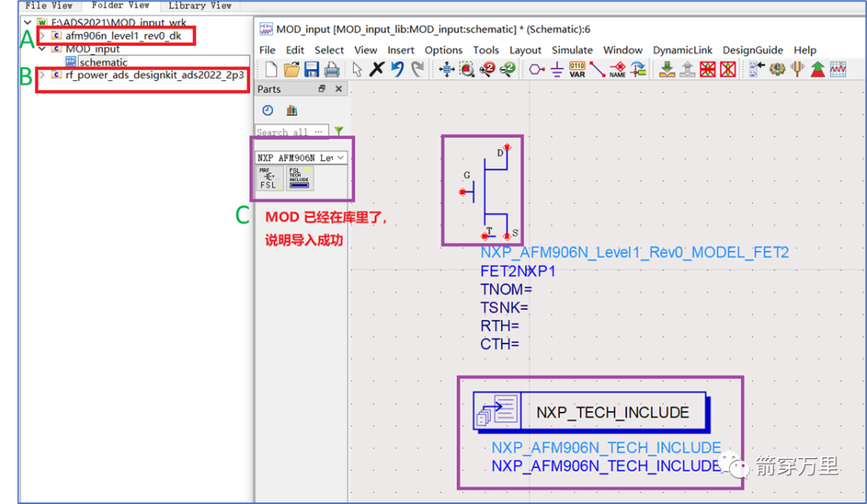867x504 pixels.
Task: Insert a ground symbol from toolbar
Action: 557,70
